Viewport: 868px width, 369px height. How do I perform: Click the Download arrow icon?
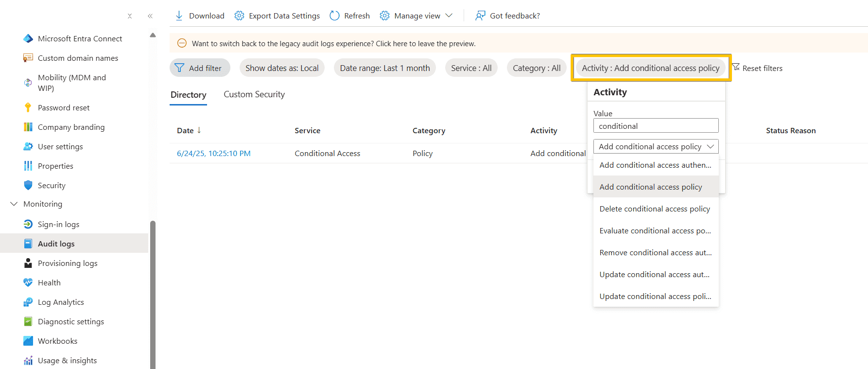pos(179,16)
